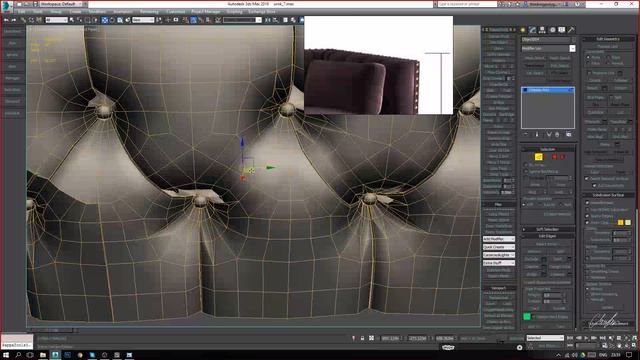The height and width of the screenshot is (360, 640).
Task: Select the None constraint radio button
Action: click(x=588, y=58)
